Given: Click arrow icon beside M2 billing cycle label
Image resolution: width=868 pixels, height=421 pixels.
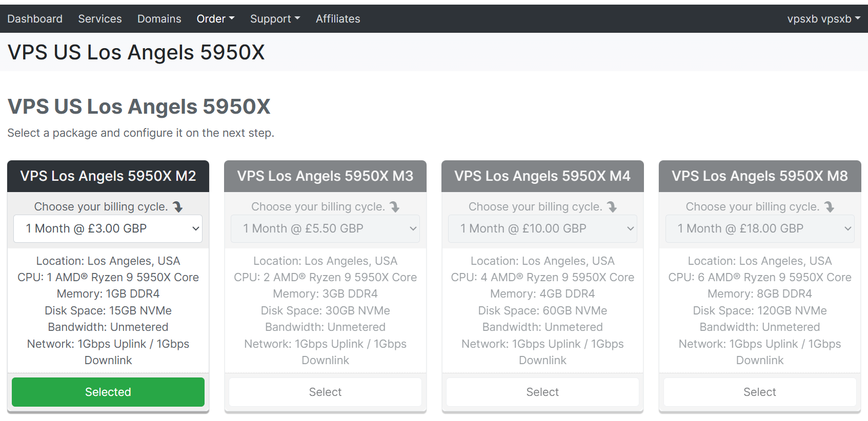Looking at the screenshot, I should point(177,207).
